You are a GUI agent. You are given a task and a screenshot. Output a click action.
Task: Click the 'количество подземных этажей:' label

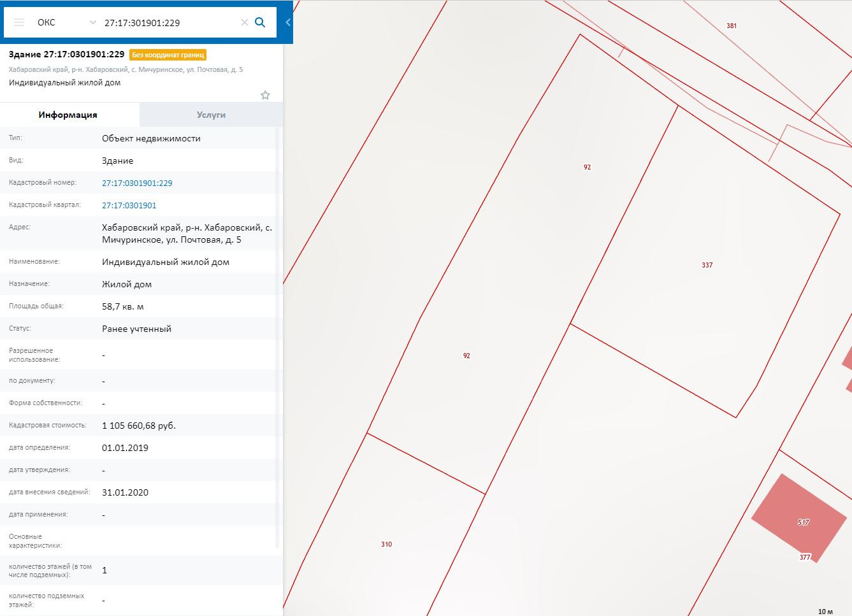point(47,600)
